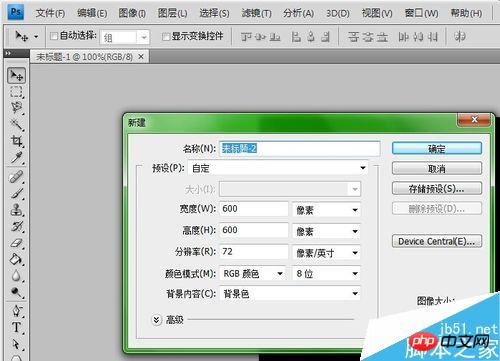Select the Healing Brush tool
Image resolution: width=500 pixels, height=361 pixels.
[x=16, y=177]
